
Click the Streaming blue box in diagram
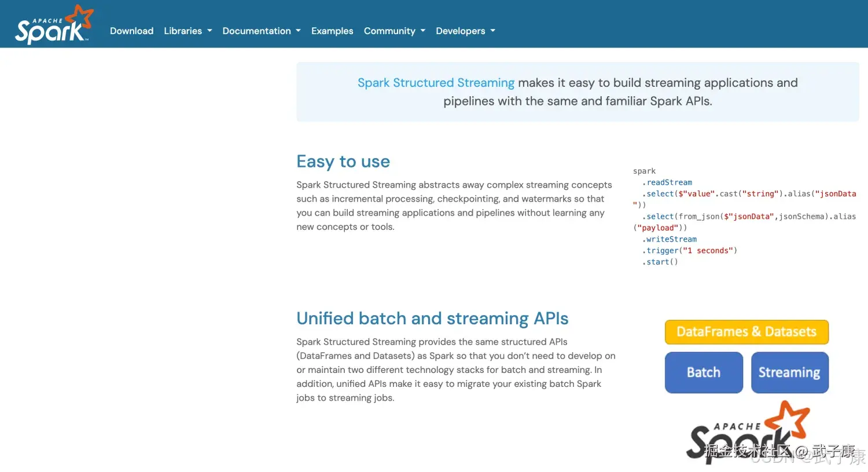(790, 372)
